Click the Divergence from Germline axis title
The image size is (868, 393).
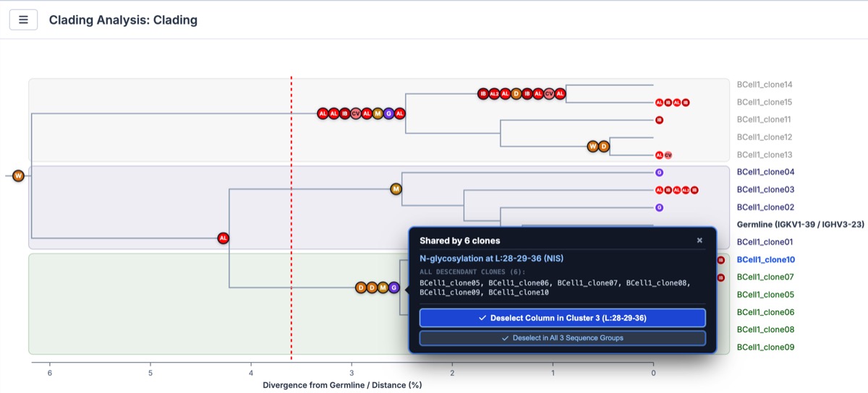342,385
